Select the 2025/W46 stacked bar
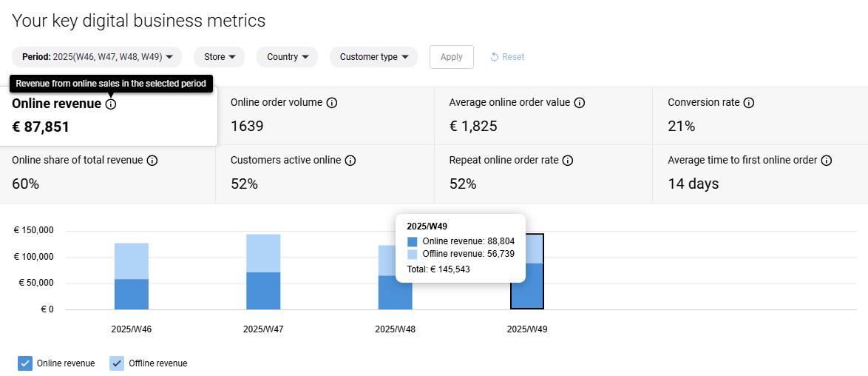Screen dimensions: 868x376 point(132,276)
